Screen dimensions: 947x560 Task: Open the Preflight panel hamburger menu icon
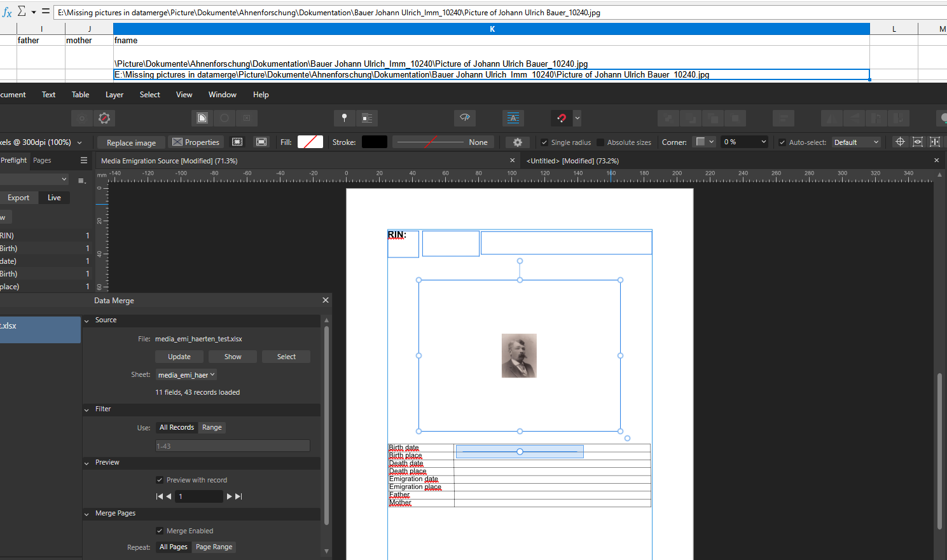[x=83, y=160]
